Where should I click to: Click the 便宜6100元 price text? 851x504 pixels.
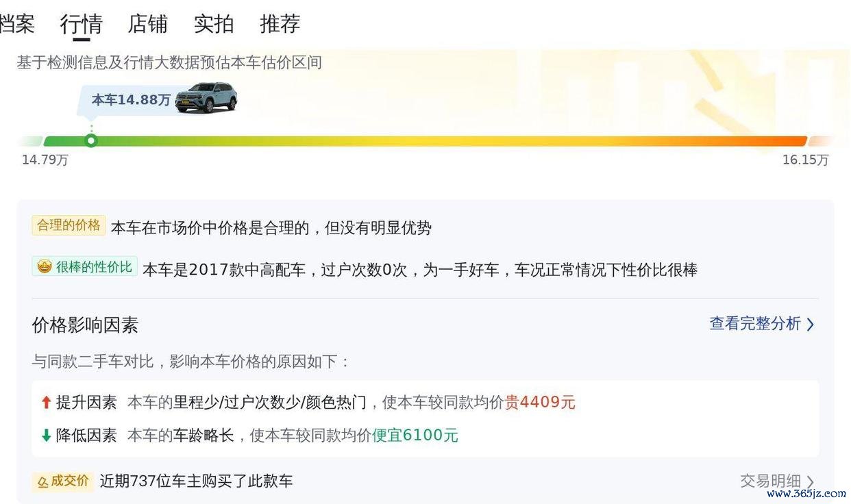(x=415, y=436)
